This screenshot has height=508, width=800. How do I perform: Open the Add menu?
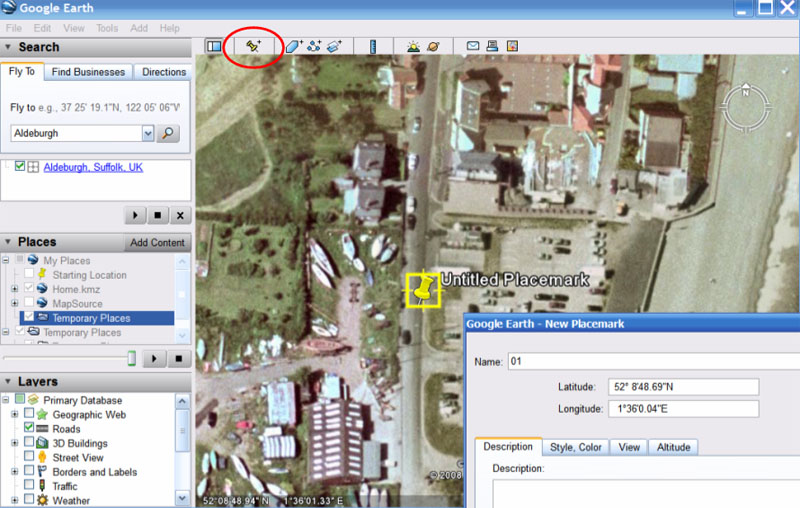(x=139, y=28)
